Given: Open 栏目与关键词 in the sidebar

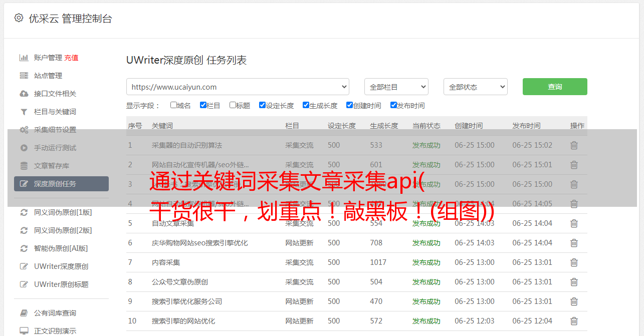Looking at the screenshot, I should (x=55, y=112).
